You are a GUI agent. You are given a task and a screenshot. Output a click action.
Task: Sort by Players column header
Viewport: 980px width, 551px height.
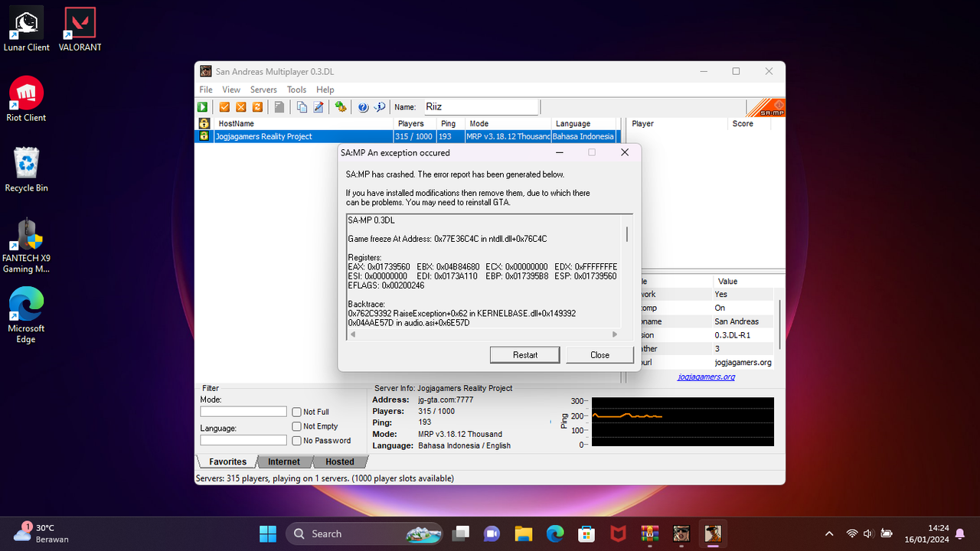(x=415, y=123)
